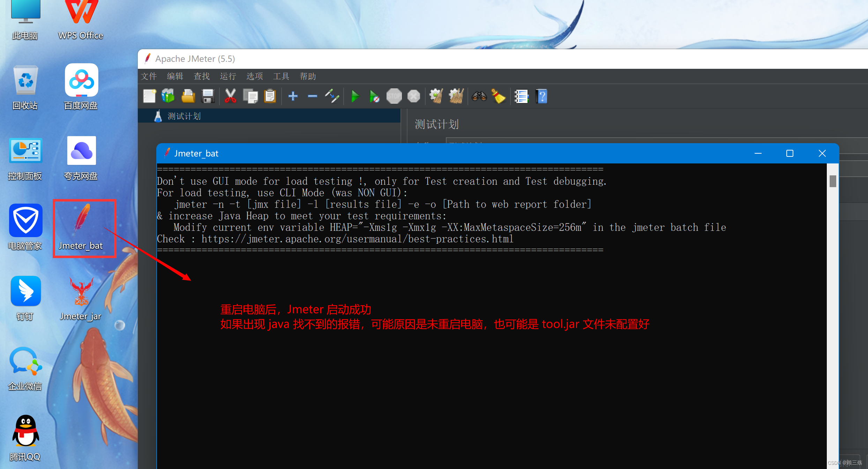Select the 百度网盘 desktop icon
Image resolution: width=868 pixels, height=469 pixels.
coord(81,87)
